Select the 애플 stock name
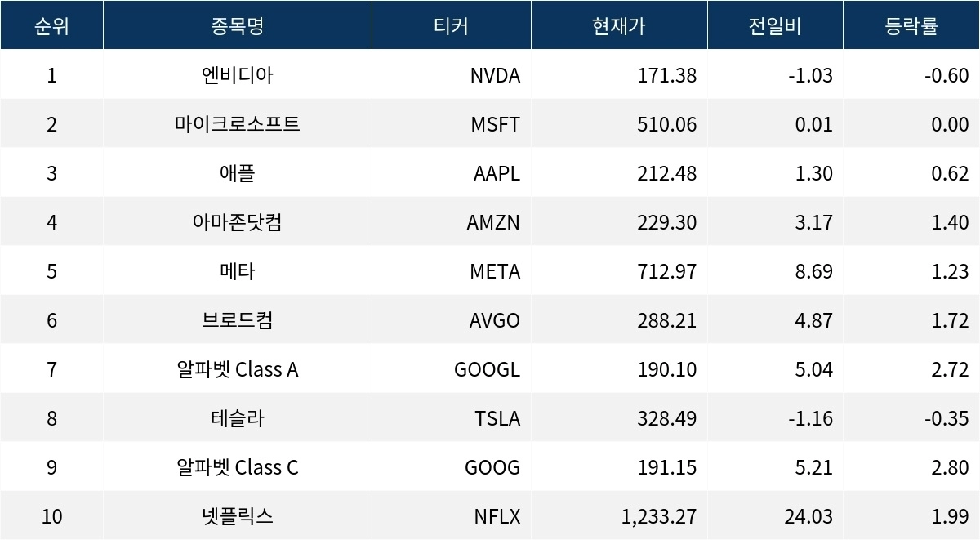 [x=237, y=173]
